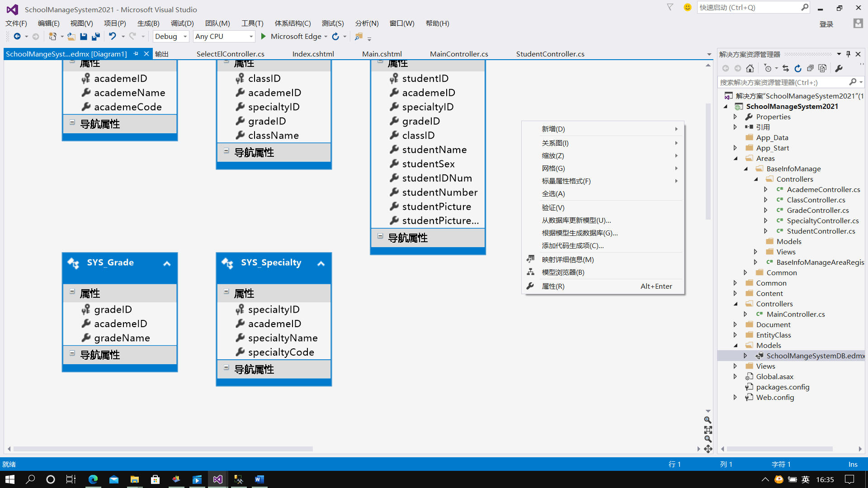Launch Microsoft Word from the taskbar
The image size is (868, 488).
click(259, 479)
